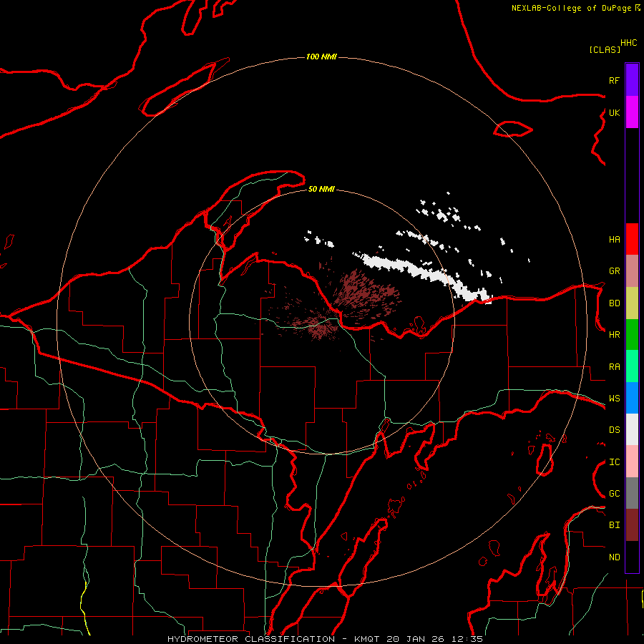Click the RF legend label
Viewport: 644px width, 644px height.
coord(614,80)
